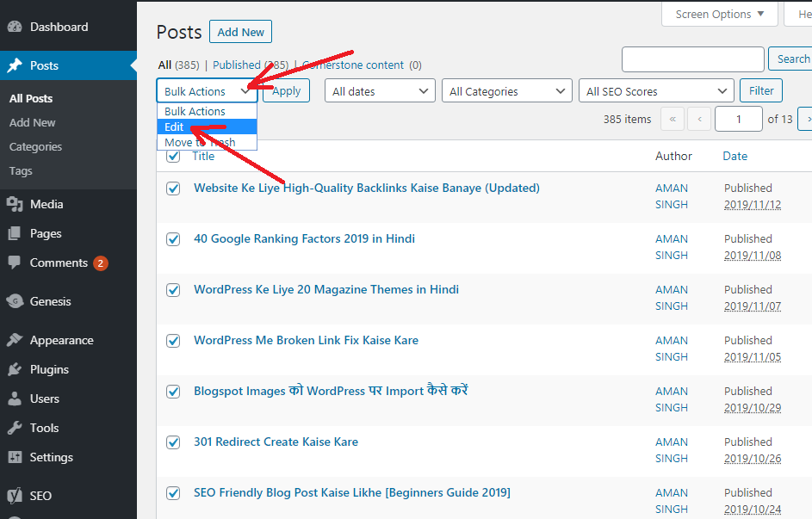Expand the Screen Options panel
Screen dimensions: 812x519
720,14
